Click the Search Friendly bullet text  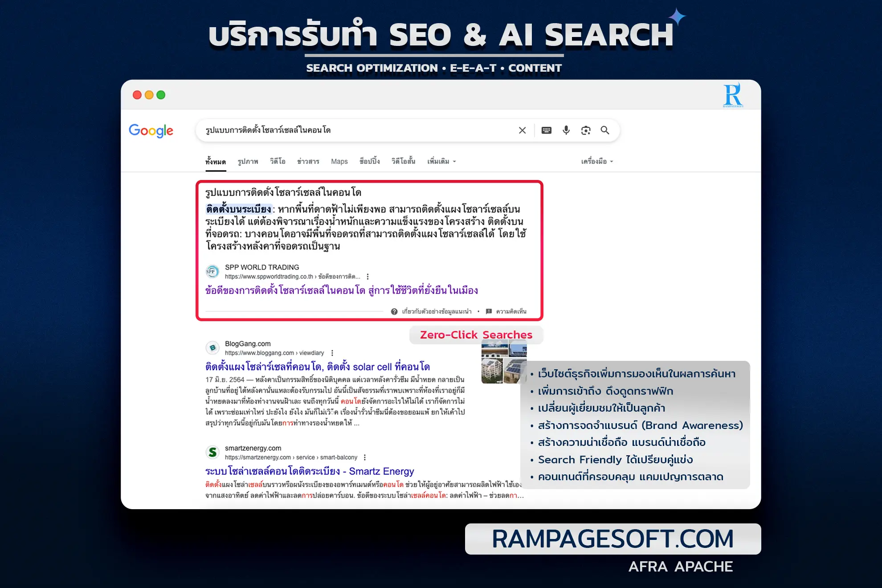point(615,460)
